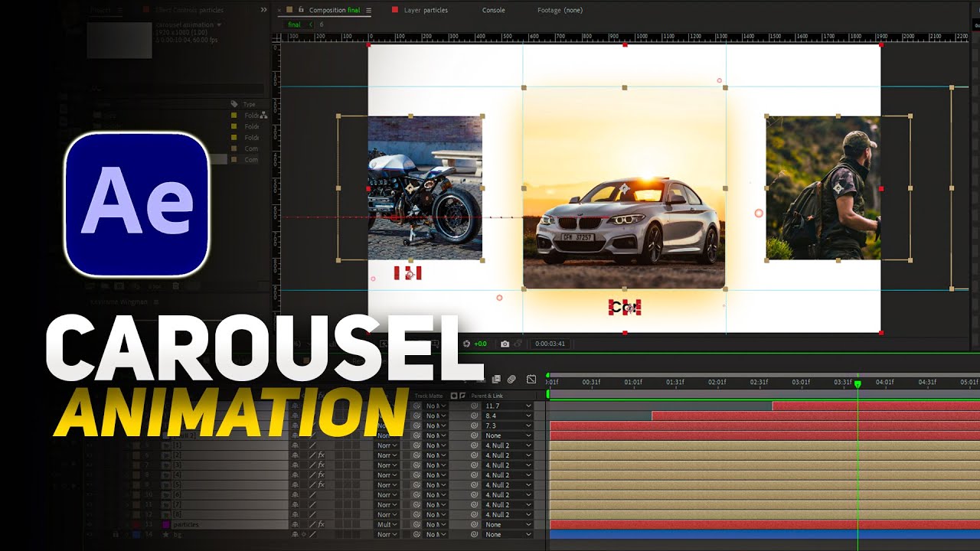The width and height of the screenshot is (980, 551).
Task: Select the red particles layer bar in timeline
Action: [x=765, y=525]
